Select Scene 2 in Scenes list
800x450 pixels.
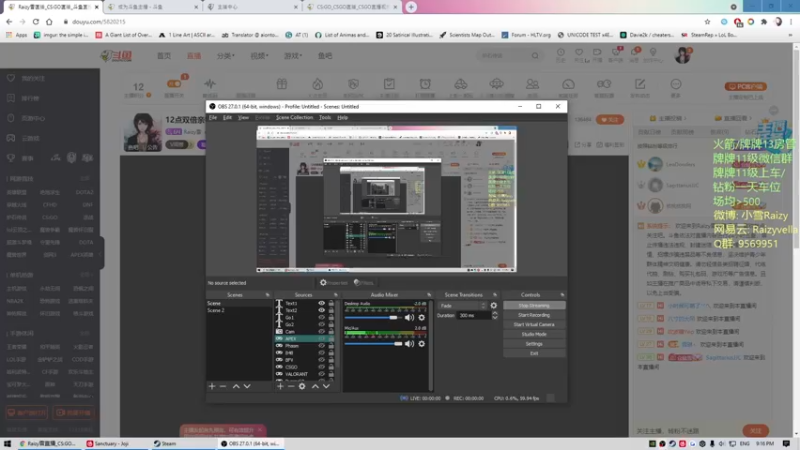239,310
